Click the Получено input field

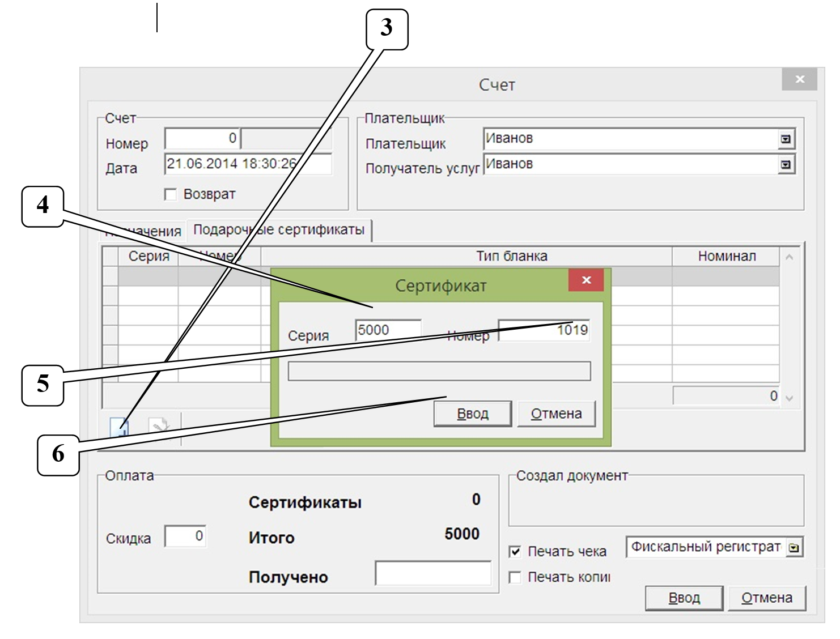(433, 573)
